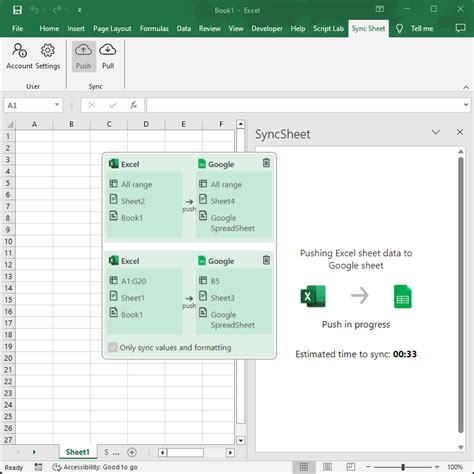
Task: Go to the Page Layout tab
Action: [112, 29]
